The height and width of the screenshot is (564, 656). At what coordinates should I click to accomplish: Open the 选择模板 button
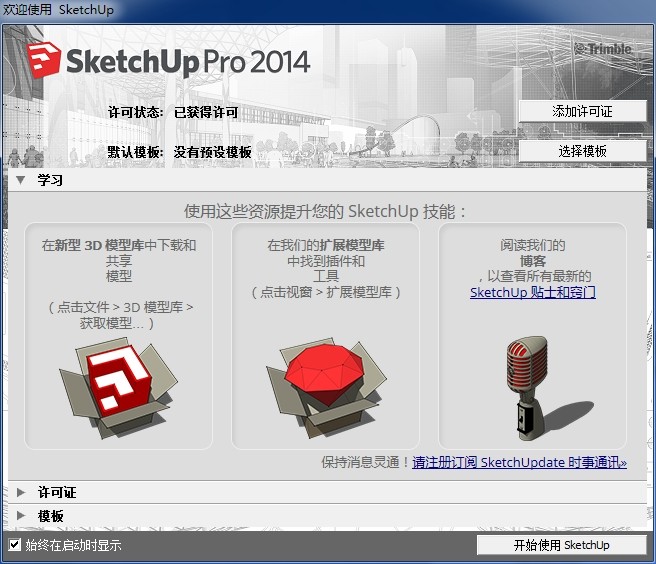[582, 151]
